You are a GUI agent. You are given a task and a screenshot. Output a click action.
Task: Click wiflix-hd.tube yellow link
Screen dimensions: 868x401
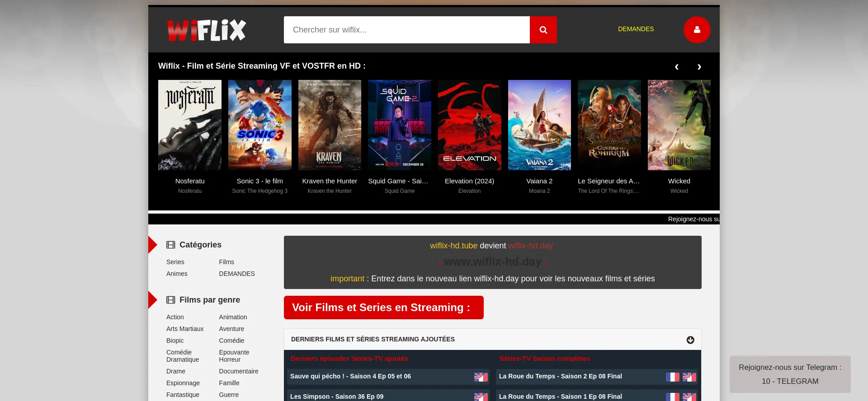pos(453,246)
